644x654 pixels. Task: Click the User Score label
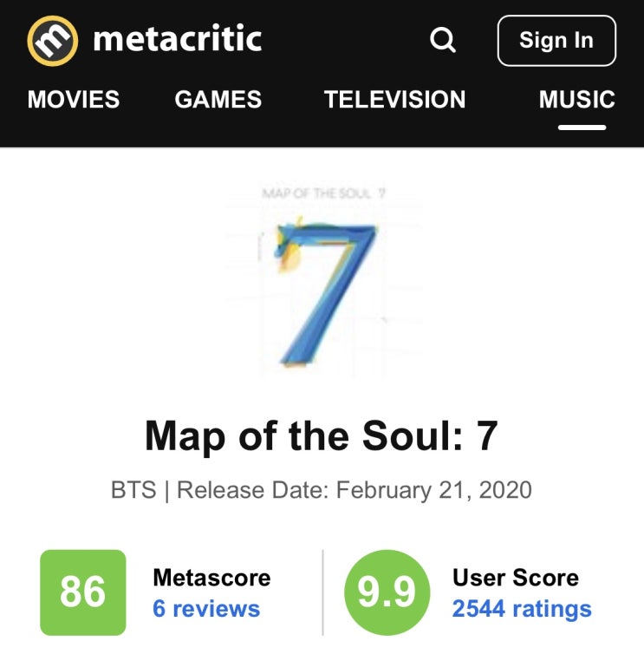point(516,578)
